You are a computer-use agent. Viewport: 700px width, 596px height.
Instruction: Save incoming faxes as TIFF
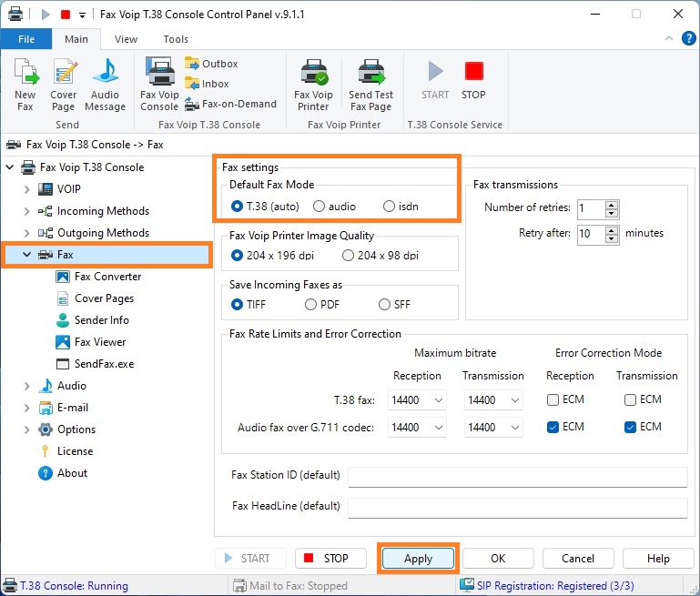(249, 305)
